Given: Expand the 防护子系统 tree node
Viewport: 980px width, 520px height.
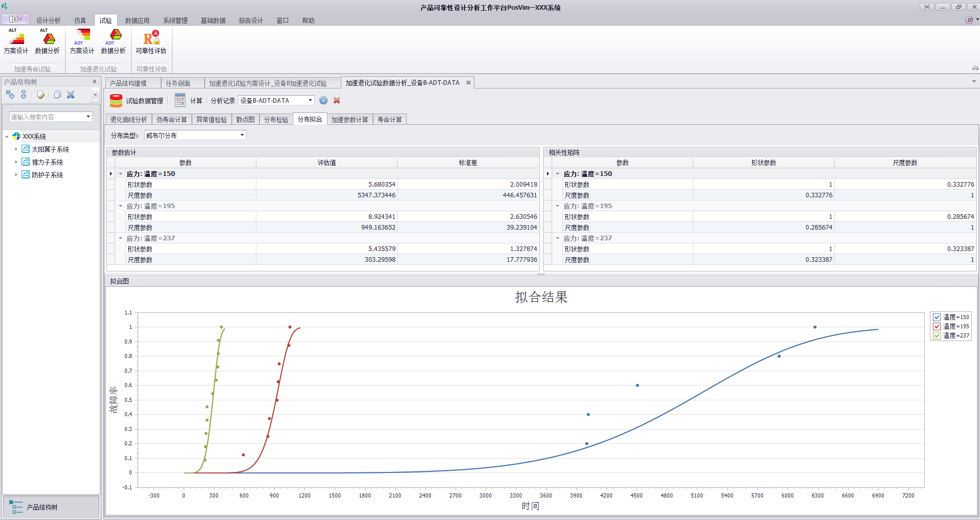Looking at the screenshot, I should coord(16,175).
